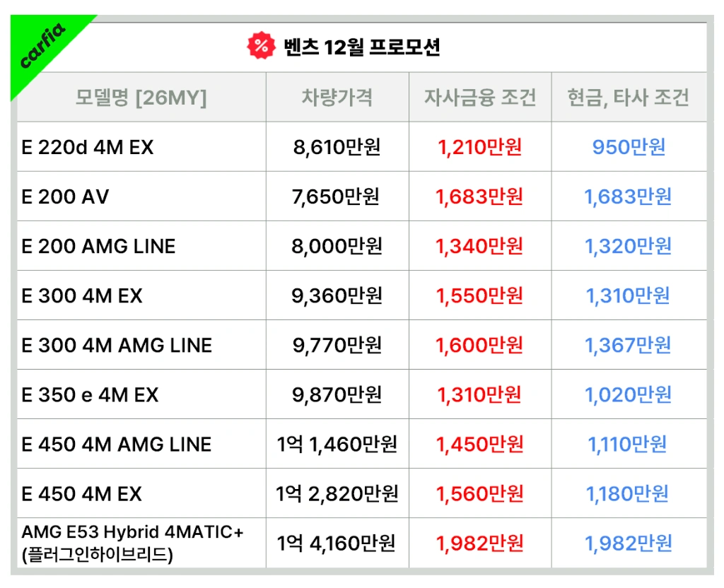Click the title '벤츠 12월 프로모션'
The height and width of the screenshot is (588, 724).
point(362,47)
